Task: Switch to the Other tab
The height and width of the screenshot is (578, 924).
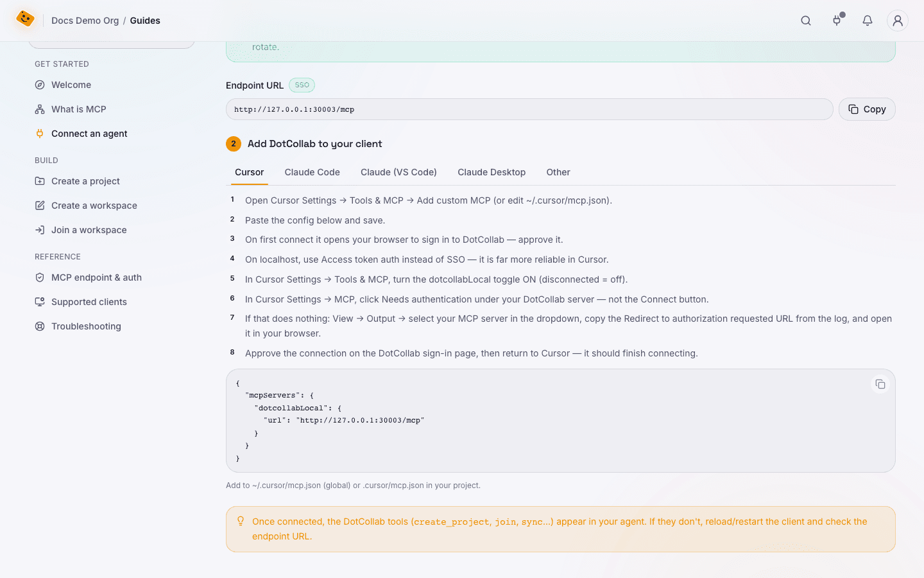Action: coord(558,172)
